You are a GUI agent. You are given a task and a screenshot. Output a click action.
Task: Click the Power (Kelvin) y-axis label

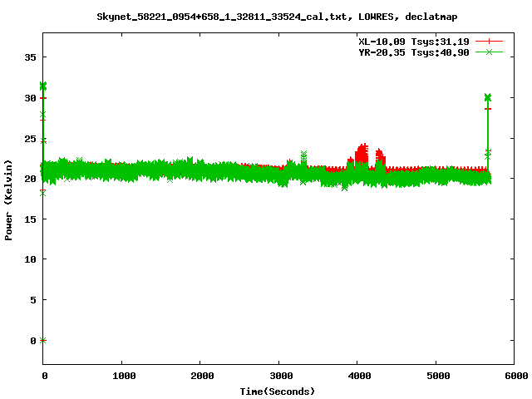[x=8, y=200]
